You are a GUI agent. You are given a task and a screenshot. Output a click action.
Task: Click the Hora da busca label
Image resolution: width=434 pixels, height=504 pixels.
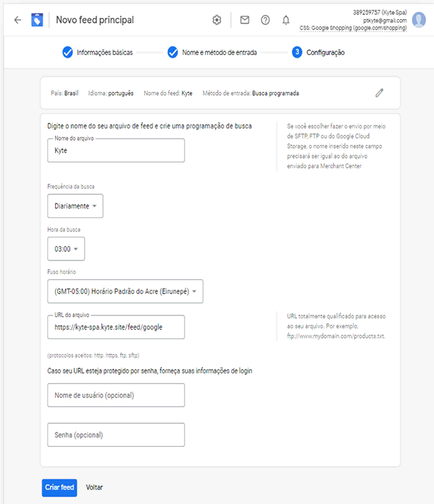(64, 229)
